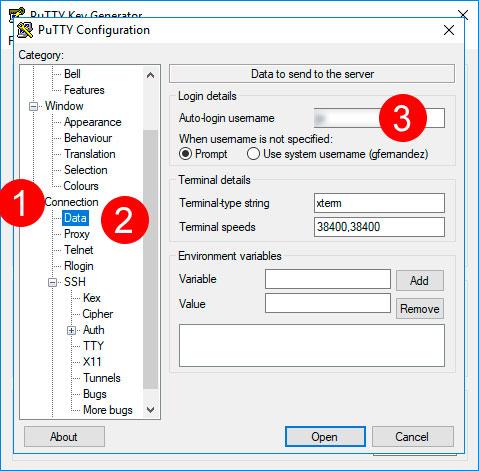Click category tree scroll up arrow
Image resolution: width=479 pixels, height=471 pixels.
[x=150, y=75]
